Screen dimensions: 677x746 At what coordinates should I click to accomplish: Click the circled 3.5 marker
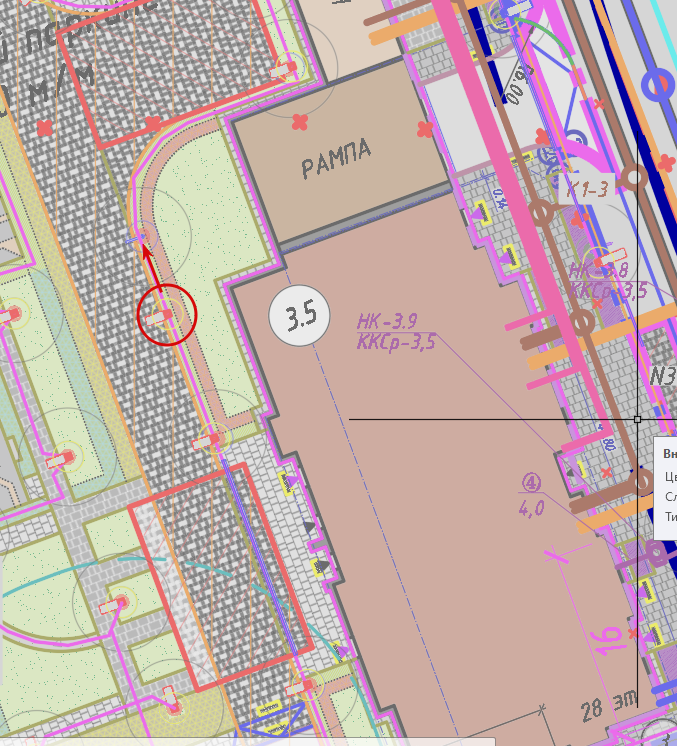pyautogui.click(x=299, y=315)
